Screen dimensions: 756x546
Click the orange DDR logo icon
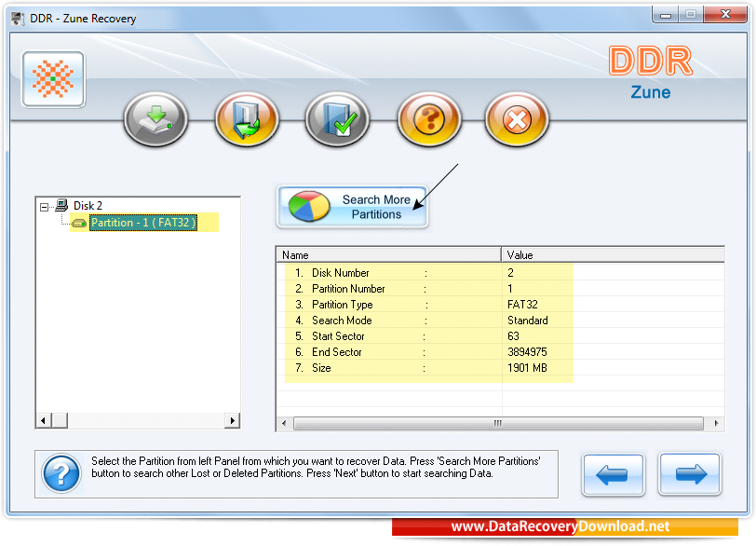click(53, 79)
